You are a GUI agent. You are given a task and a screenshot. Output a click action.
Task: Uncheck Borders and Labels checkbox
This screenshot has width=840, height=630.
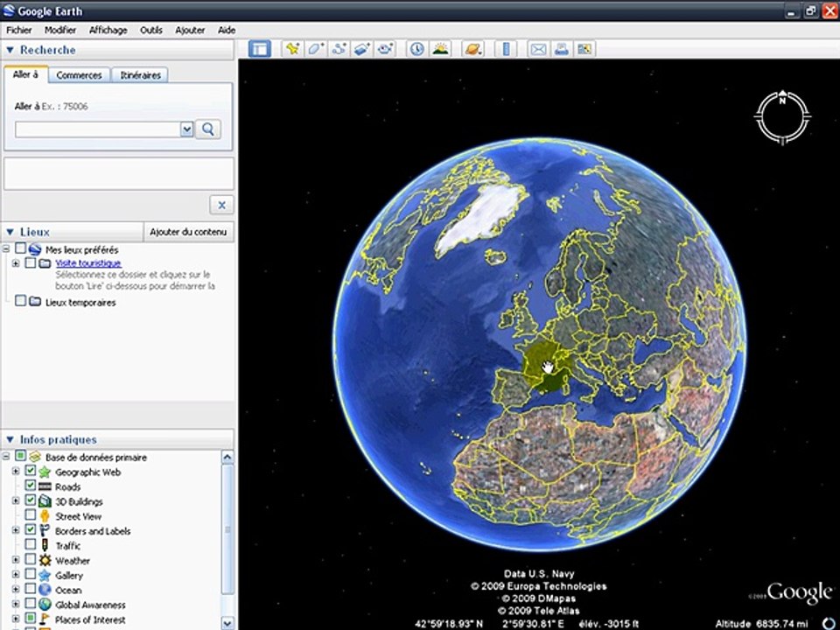click(31, 530)
